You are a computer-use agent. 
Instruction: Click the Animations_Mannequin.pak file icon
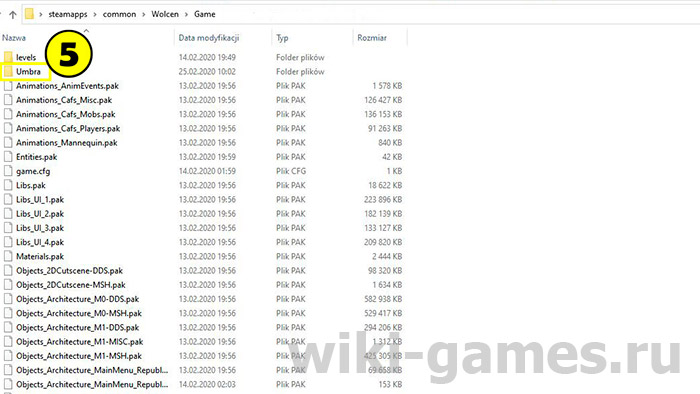coord(8,142)
